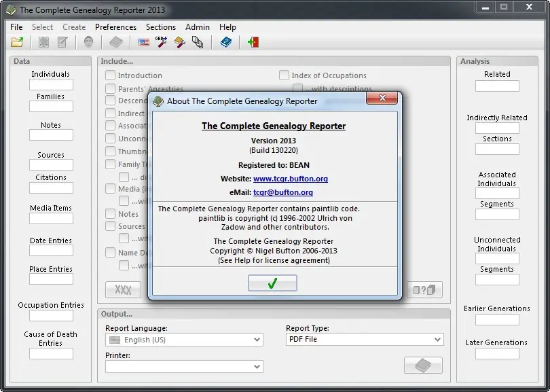Close the About dialog with the red X
Viewport: 550px width, 392px height.
point(382,98)
